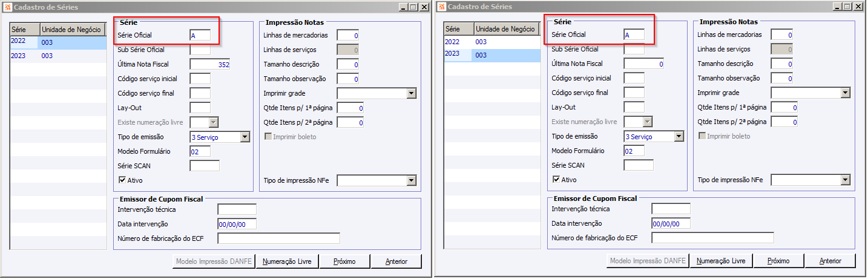
Task: Focus Série SCAN field in right window
Action: click(639, 165)
